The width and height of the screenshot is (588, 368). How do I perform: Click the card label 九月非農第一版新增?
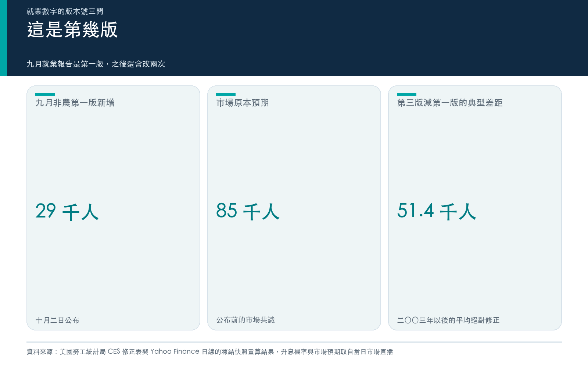pyautogui.click(x=75, y=103)
